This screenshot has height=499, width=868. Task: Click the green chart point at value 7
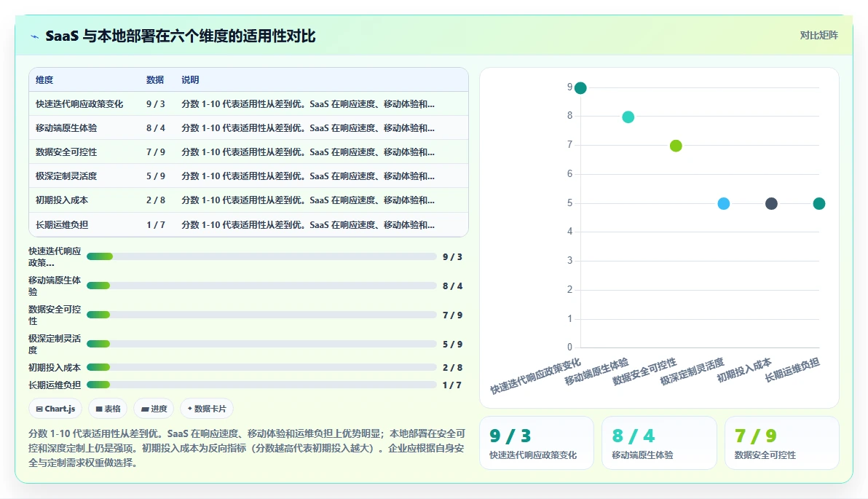pos(676,146)
